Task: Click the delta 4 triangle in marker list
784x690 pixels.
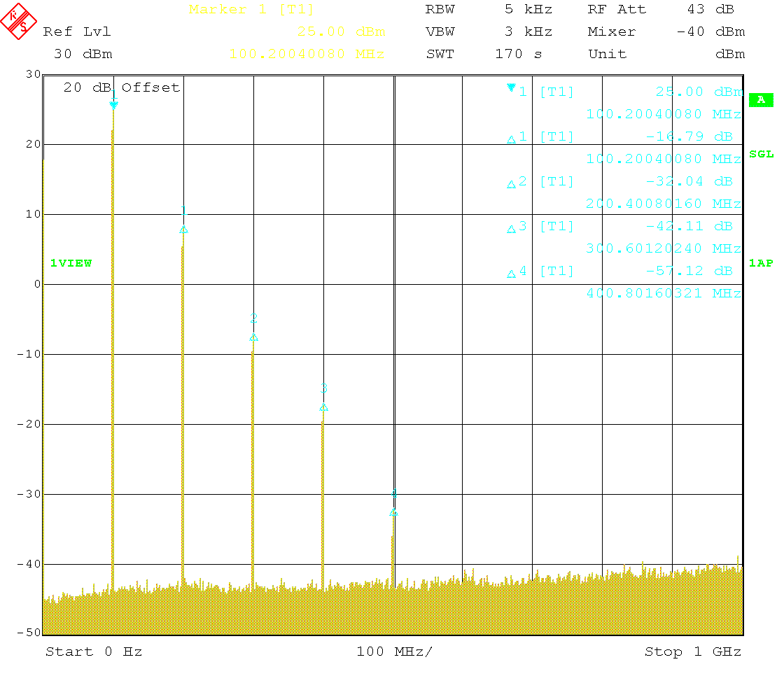Action: [x=511, y=274]
